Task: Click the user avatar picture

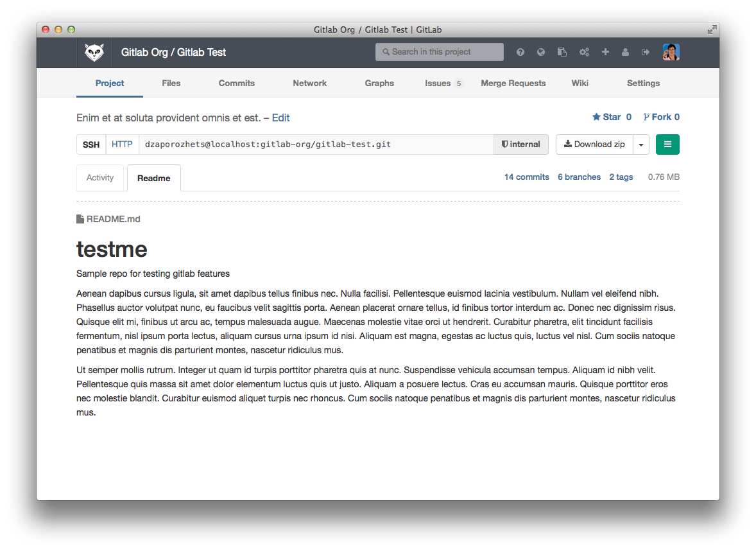Action: click(671, 52)
